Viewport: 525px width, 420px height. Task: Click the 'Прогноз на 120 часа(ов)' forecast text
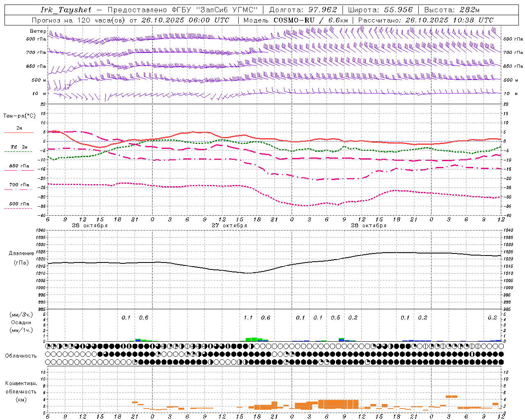coord(79,20)
